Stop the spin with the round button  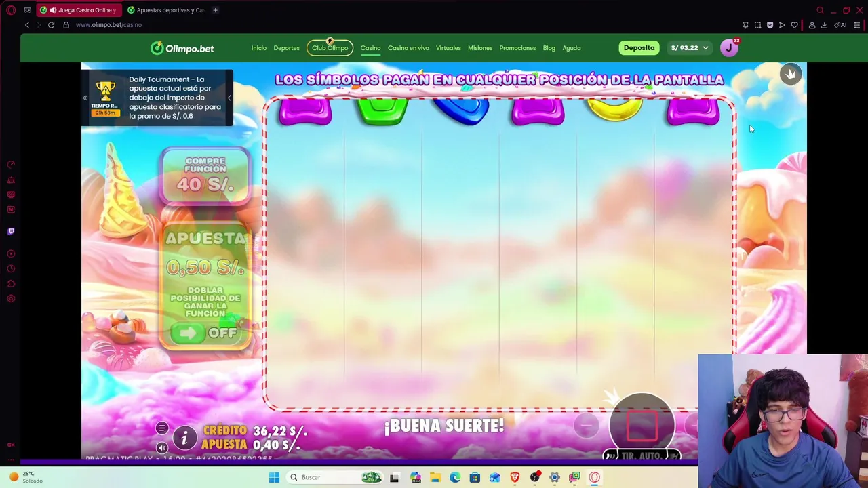[x=642, y=424]
